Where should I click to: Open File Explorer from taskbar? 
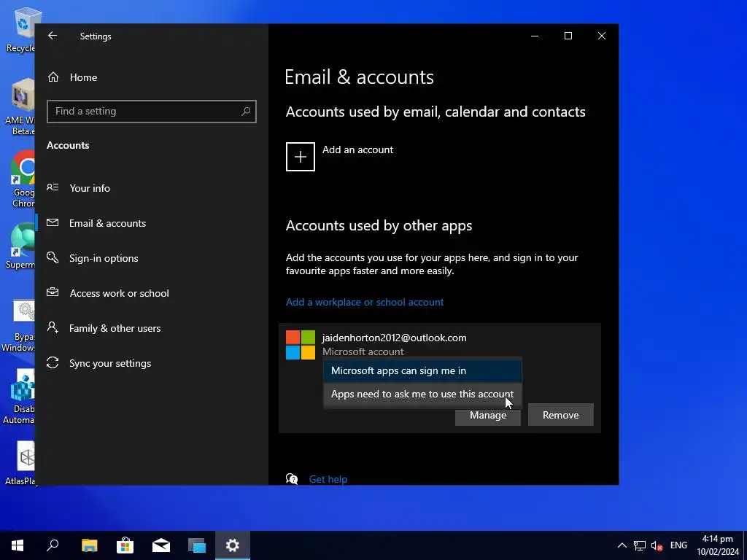click(89, 545)
